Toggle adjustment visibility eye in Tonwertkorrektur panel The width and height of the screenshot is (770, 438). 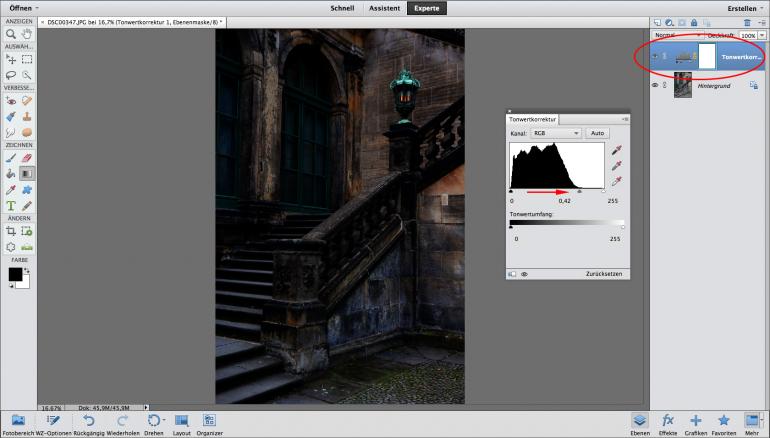(x=524, y=274)
